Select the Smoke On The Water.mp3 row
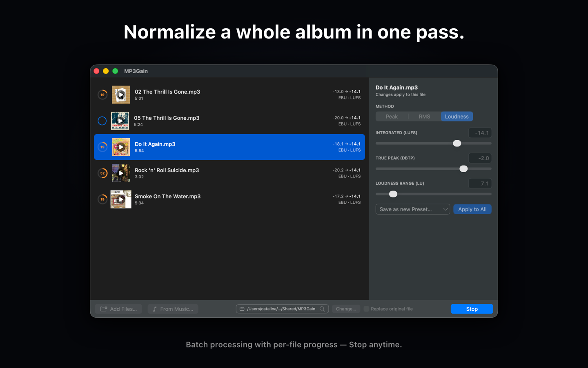The image size is (588, 368). [x=229, y=200]
